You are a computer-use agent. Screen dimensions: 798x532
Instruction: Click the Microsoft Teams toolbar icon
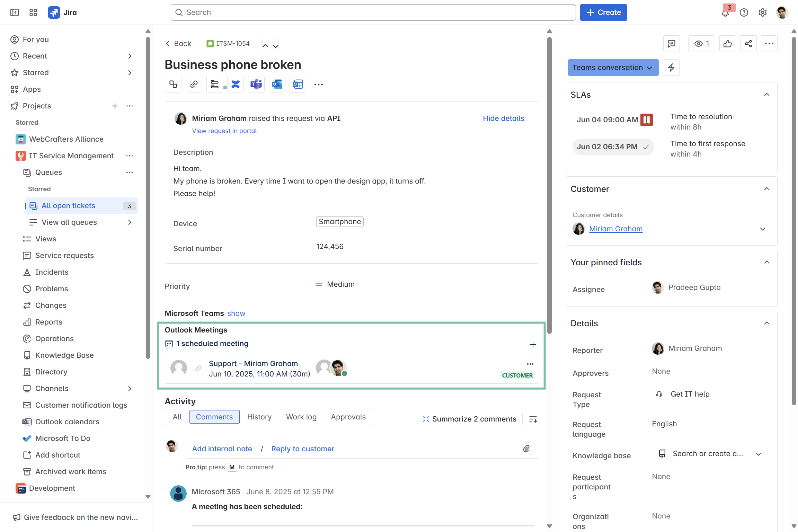click(256, 84)
